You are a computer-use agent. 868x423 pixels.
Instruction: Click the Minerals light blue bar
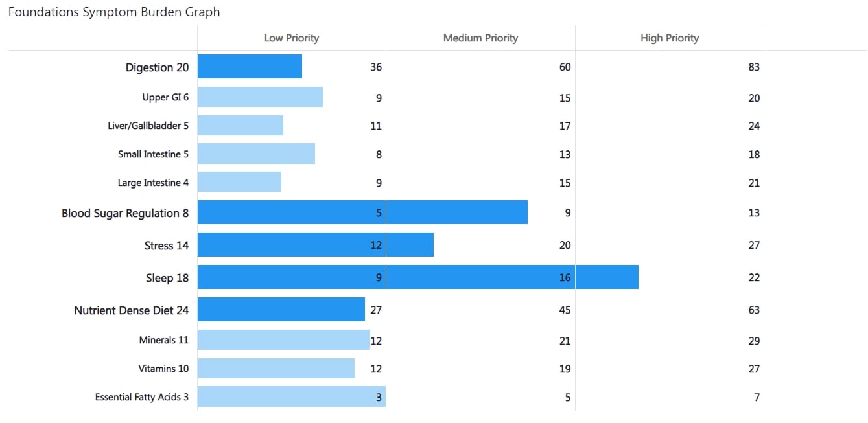pyautogui.click(x=283, y=340)
